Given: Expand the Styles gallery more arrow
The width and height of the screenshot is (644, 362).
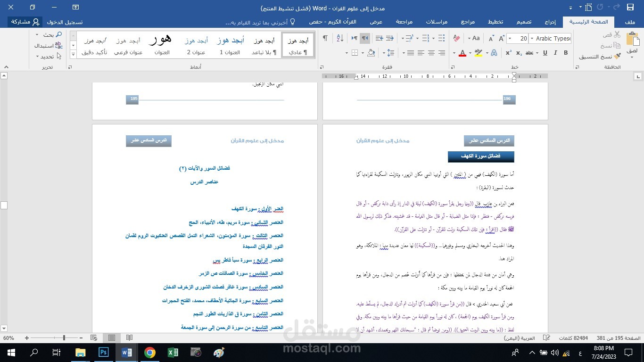Looking at the screenshot, I should pyautogui.click(x=73, y=55).
